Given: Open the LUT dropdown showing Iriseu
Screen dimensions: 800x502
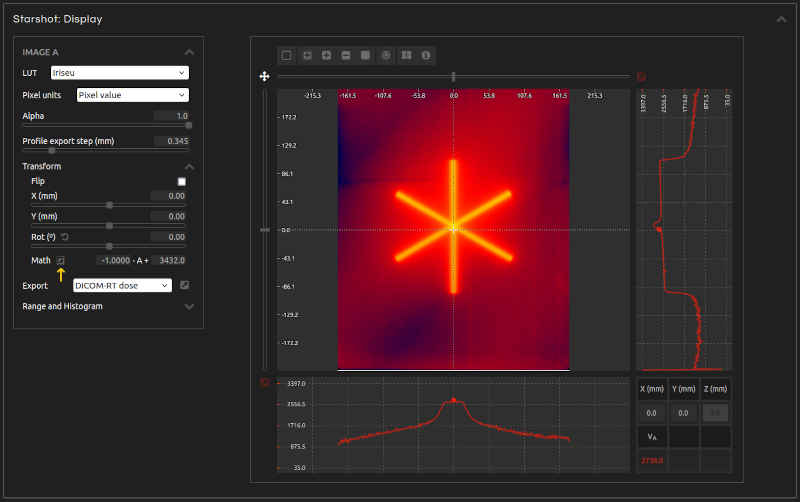Looking at the screenshot, I should click(120, 73).
